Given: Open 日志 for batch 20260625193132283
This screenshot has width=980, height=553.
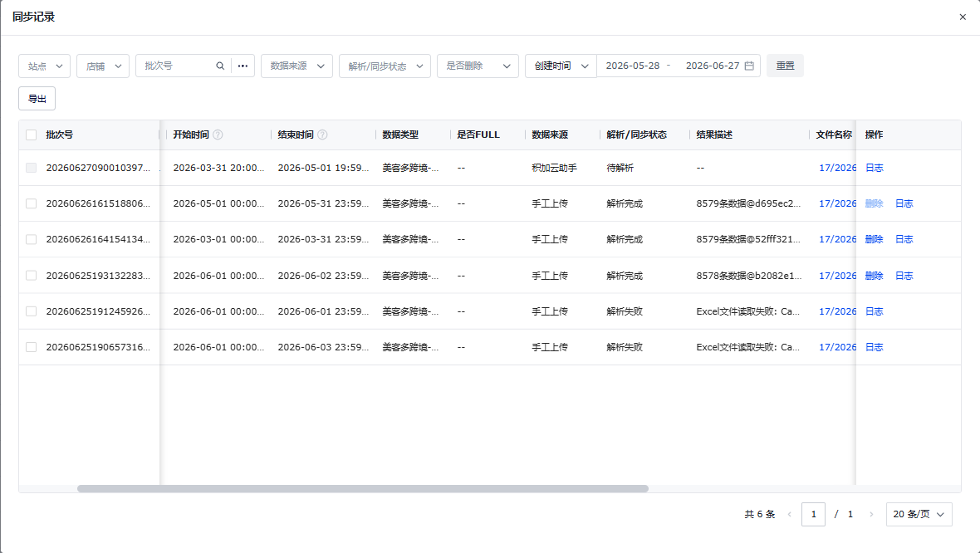Looking at the screenshot, I should pos(904,276).
